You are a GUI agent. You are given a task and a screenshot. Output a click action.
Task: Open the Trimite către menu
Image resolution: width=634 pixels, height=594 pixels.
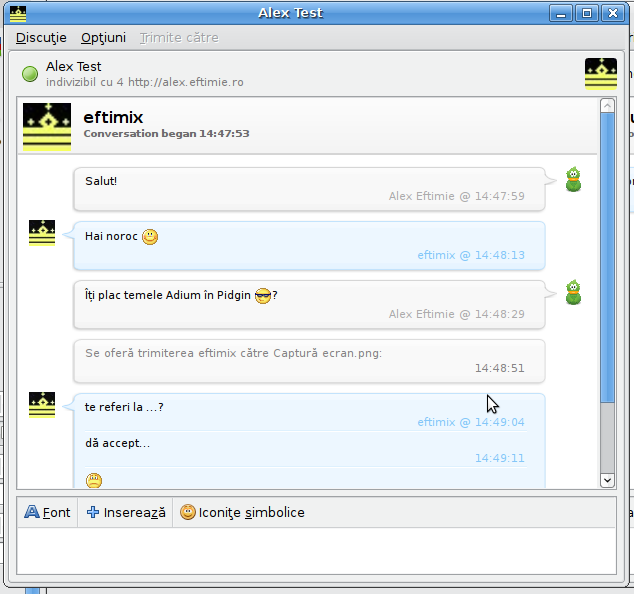(179, 38)
